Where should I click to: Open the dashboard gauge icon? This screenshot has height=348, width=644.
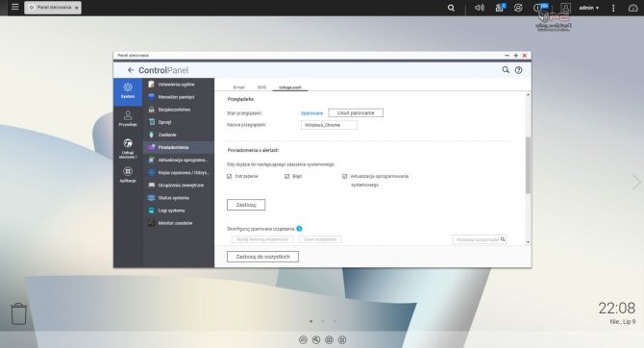[x=632, y=8]
